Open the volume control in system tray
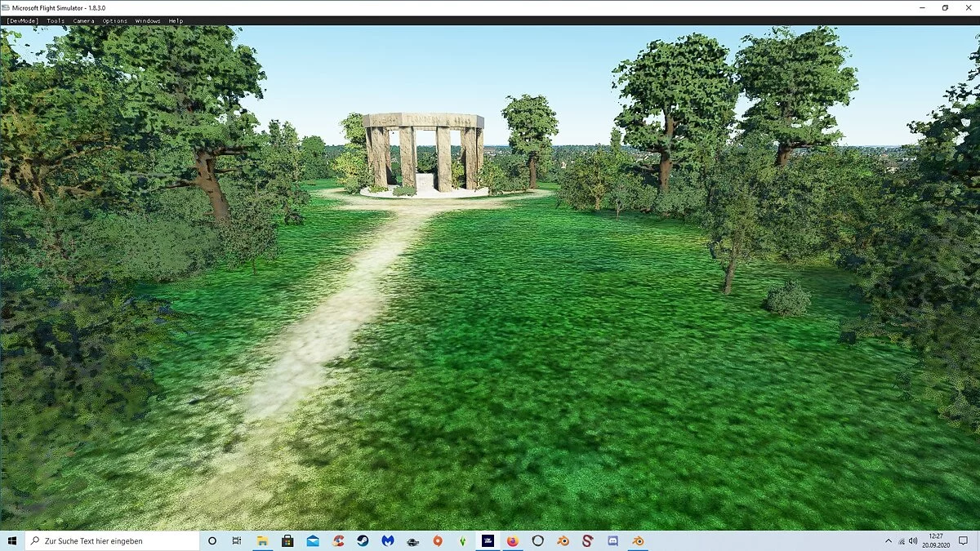 coord(915,540)
